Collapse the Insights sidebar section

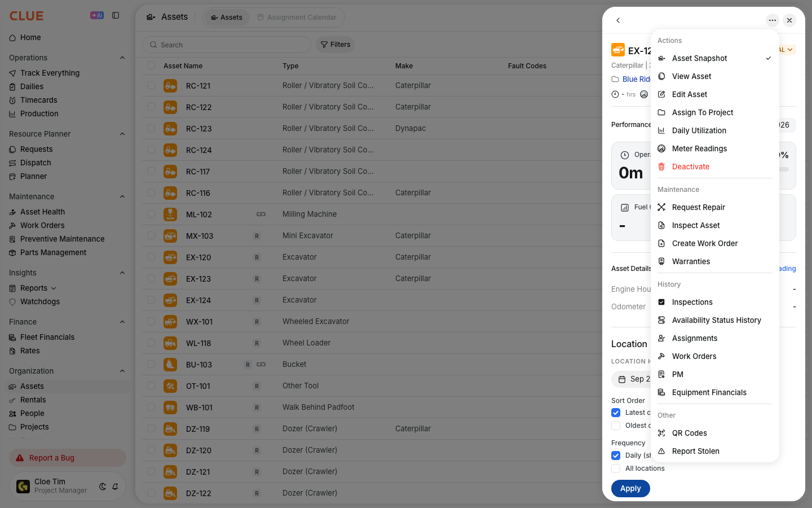click(122, 273)
